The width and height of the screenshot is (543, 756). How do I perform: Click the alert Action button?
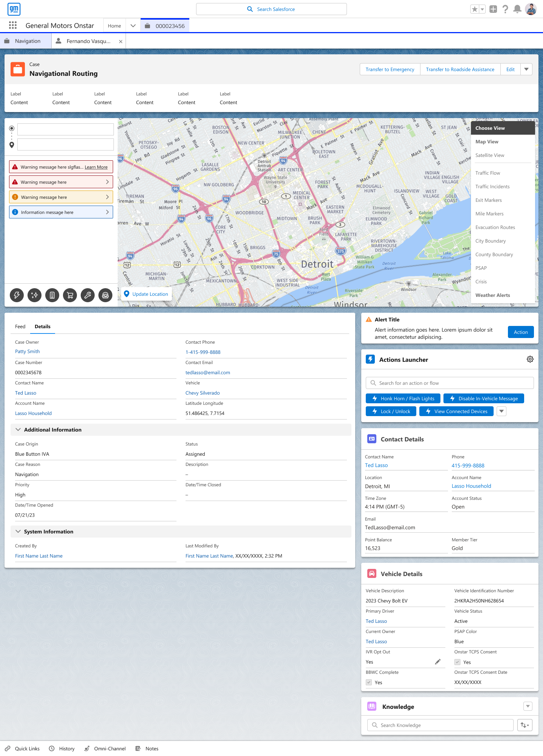point(521,332)
